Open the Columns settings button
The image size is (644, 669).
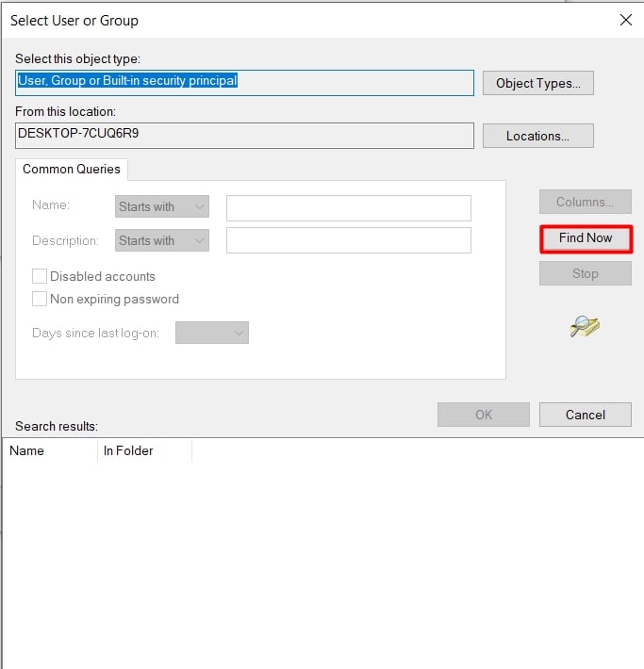pos(585,202)
